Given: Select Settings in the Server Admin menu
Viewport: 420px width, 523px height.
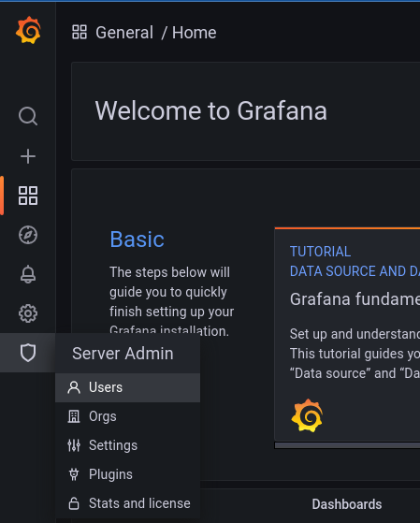Looking at the screenshot, I should pos(128,445).
